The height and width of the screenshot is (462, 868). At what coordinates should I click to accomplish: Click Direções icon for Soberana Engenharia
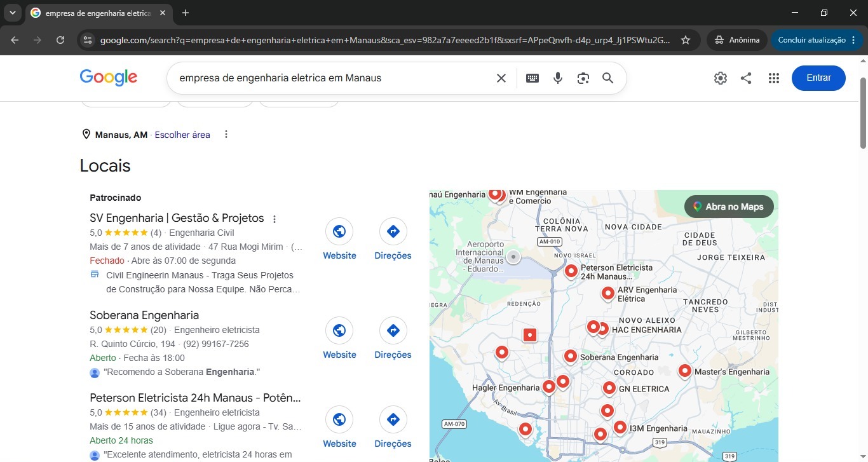393,330
